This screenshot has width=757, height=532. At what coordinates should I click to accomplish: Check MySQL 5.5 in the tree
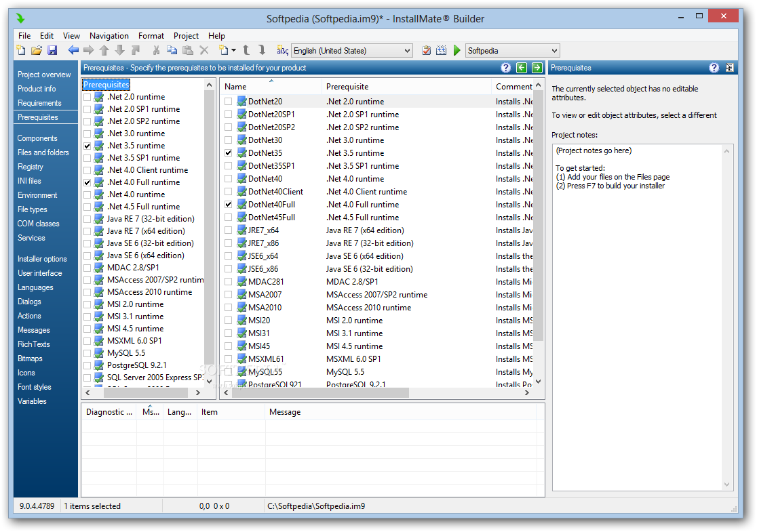pyautogui.click(x=88, y=353)
